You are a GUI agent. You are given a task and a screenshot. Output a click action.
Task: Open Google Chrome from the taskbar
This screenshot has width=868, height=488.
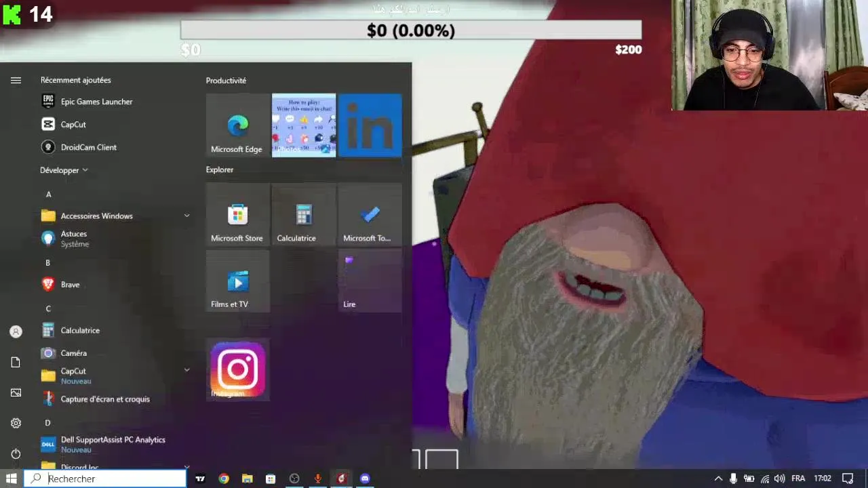point(224,479)
